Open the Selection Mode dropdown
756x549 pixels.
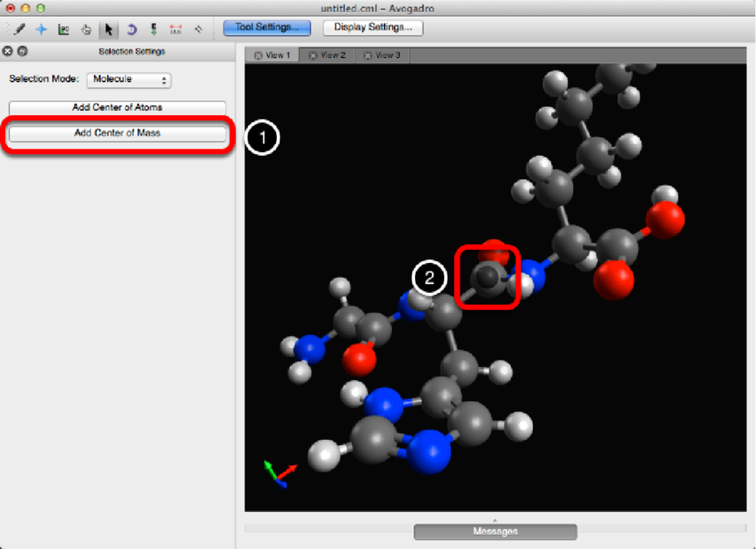click(x=129, y=79)
